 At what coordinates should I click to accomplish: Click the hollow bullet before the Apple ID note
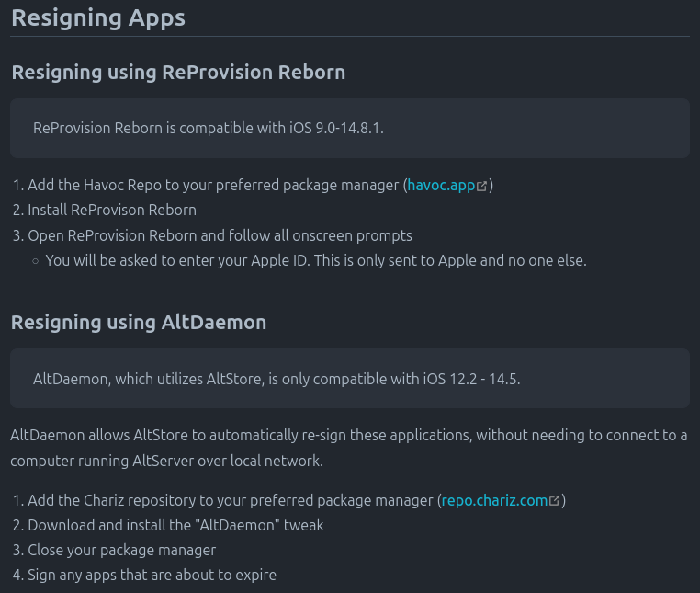pos(35,261)
